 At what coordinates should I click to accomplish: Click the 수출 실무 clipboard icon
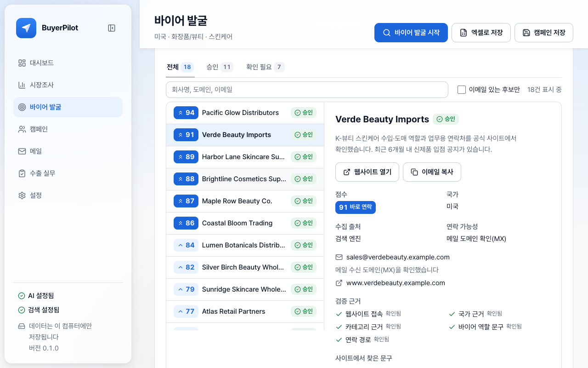[x=22, y=173]
